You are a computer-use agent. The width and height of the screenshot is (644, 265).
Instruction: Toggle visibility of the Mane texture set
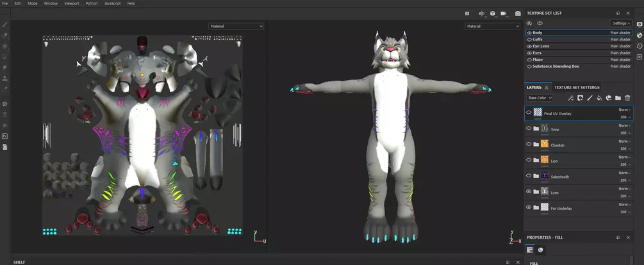click(529, 60)
